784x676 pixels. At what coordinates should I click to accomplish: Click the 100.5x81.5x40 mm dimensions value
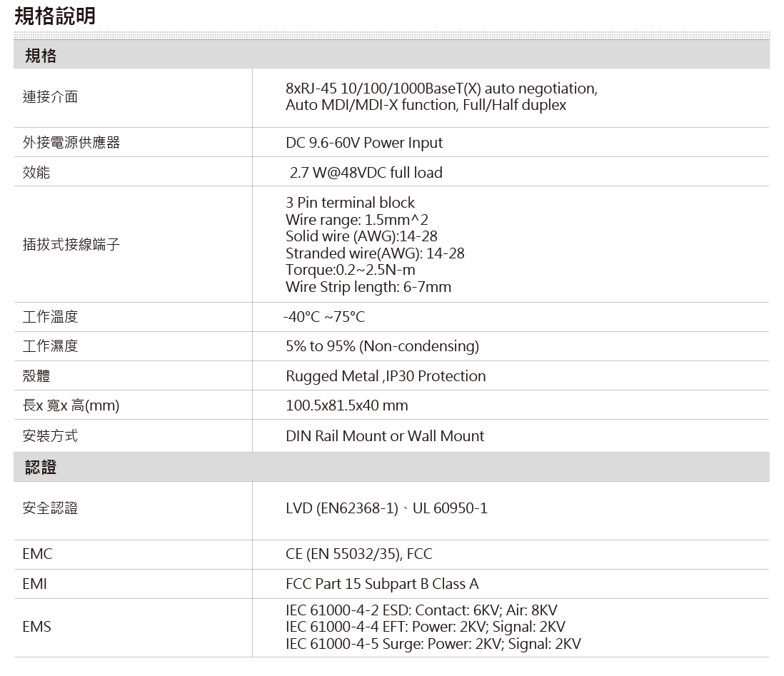pos(346,405)
